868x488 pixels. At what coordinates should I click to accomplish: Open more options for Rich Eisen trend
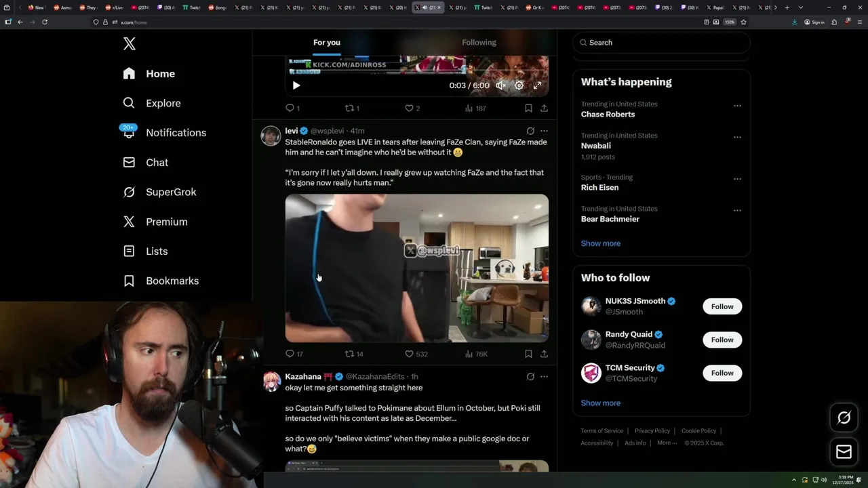coord(737,179)
